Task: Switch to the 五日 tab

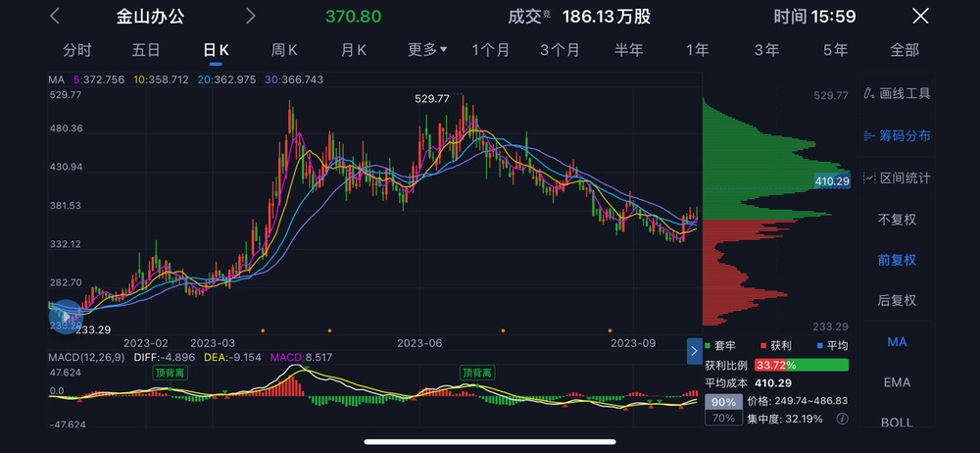Action: coord(146,50)
